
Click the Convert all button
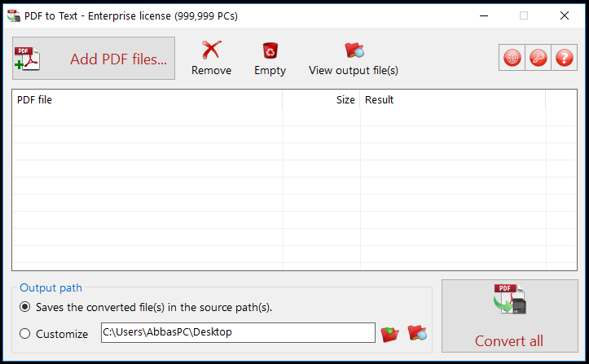(x=510, y=316)
